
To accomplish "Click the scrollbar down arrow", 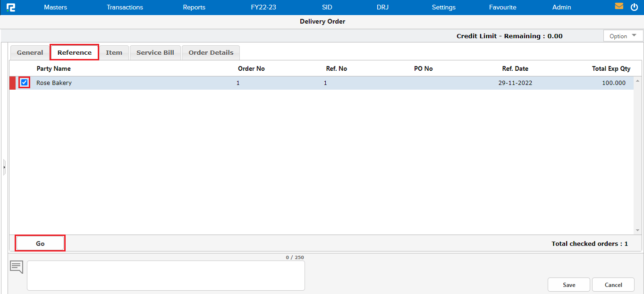I will point(637,231).
